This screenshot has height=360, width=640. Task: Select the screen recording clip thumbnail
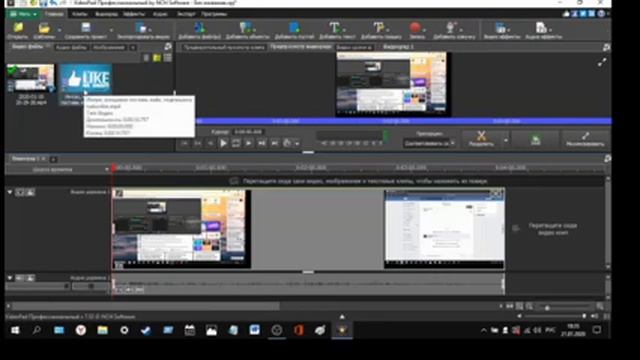click(31, 78)
